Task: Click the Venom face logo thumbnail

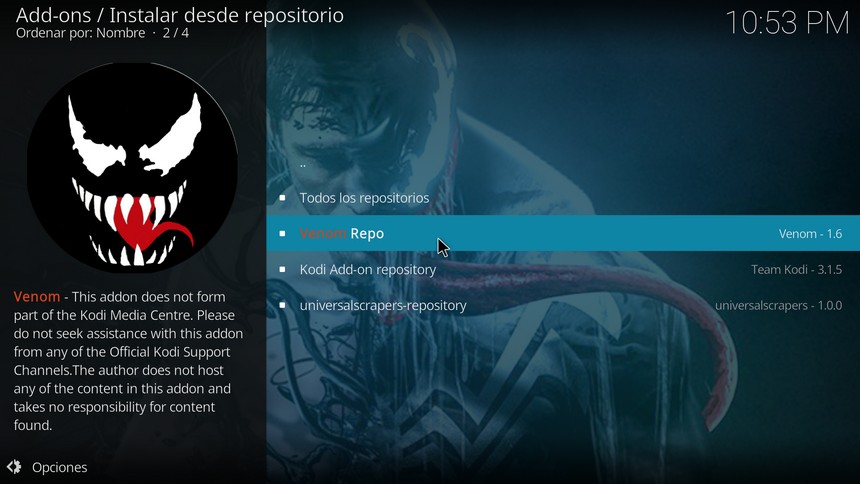Action: click(x=132, y=167)
